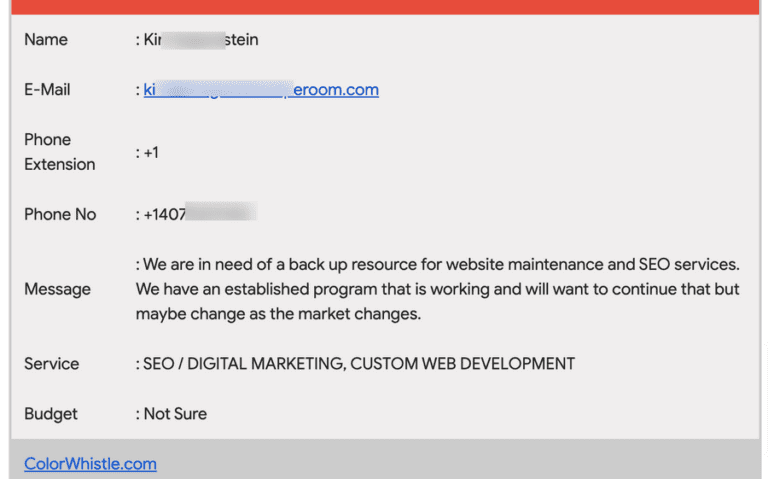Click the message text about website maintenance
Image resolution: width=768 pixels, height=479 pixels.
pos(438,289)
